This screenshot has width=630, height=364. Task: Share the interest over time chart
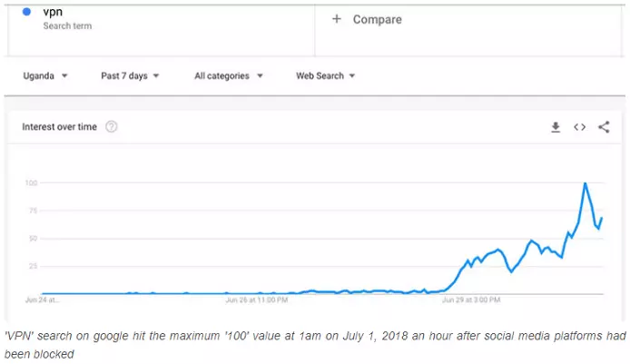pos(604,128)
